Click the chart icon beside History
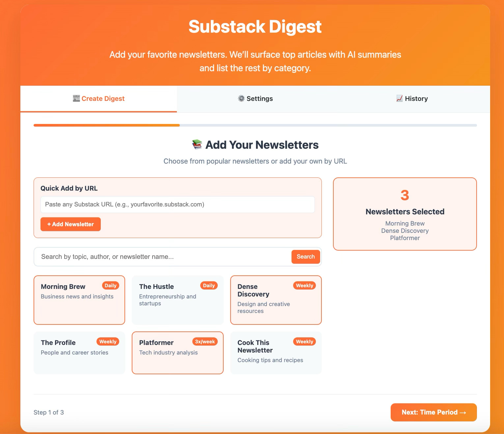Image resolution: width=504 pixels, height=434 pixels. (400, 98)
